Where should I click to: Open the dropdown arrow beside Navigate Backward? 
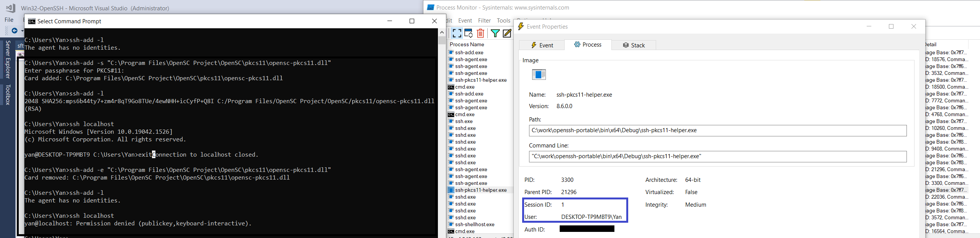point(22,31)
